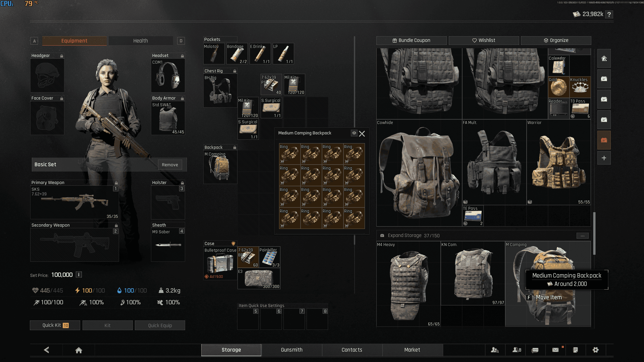Toggle the lock on the Body Armor slot
644x362 pixels.
click(x=182, y=98)
